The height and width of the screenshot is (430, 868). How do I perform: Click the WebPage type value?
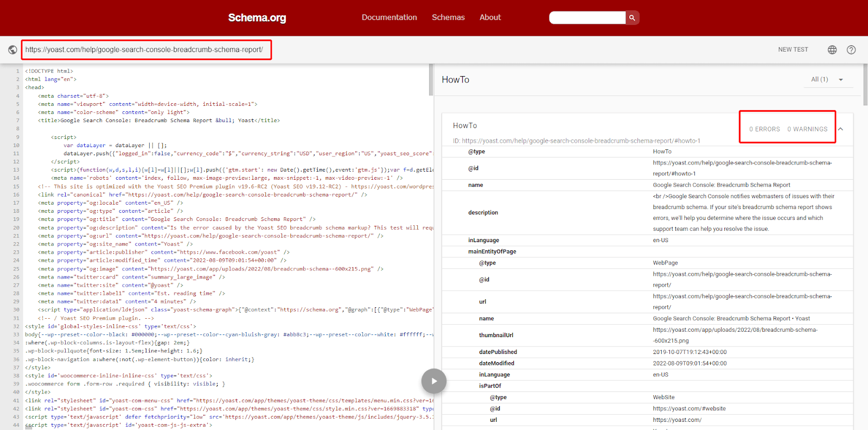tap(665, 263)
